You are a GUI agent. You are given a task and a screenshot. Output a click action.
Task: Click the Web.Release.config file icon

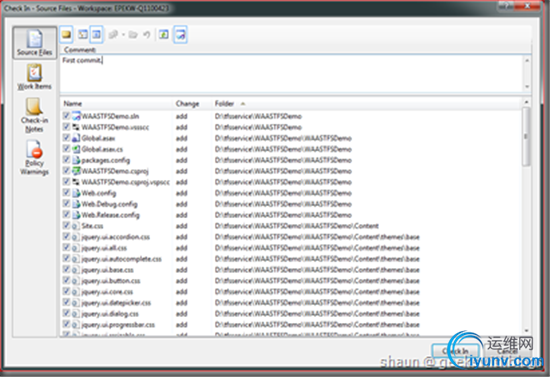[x=76, y=215]
